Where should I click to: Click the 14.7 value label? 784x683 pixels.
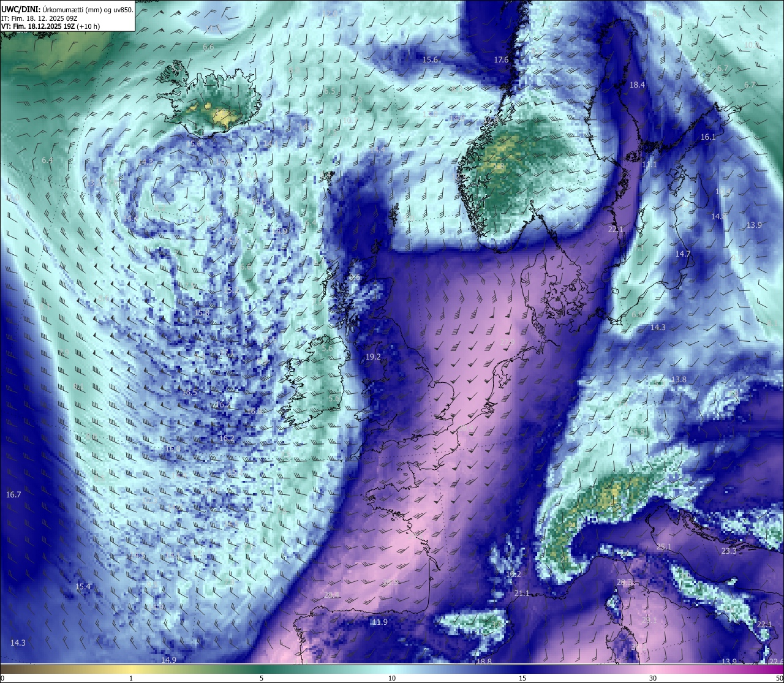tap(683, 254)
